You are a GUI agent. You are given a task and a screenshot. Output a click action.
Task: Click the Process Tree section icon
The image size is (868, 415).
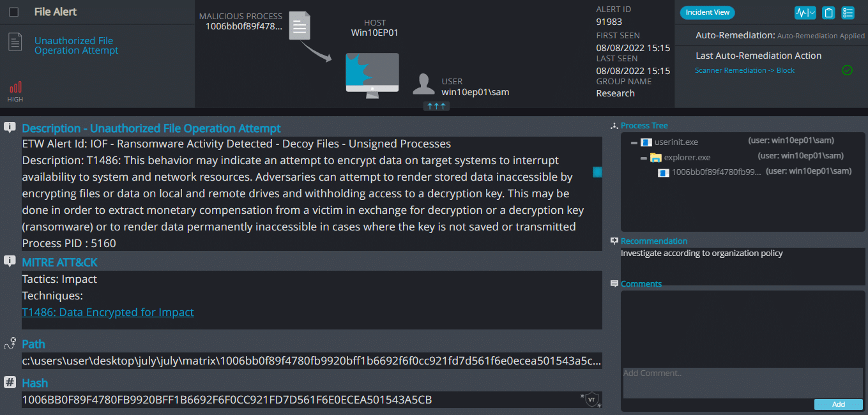614,126
